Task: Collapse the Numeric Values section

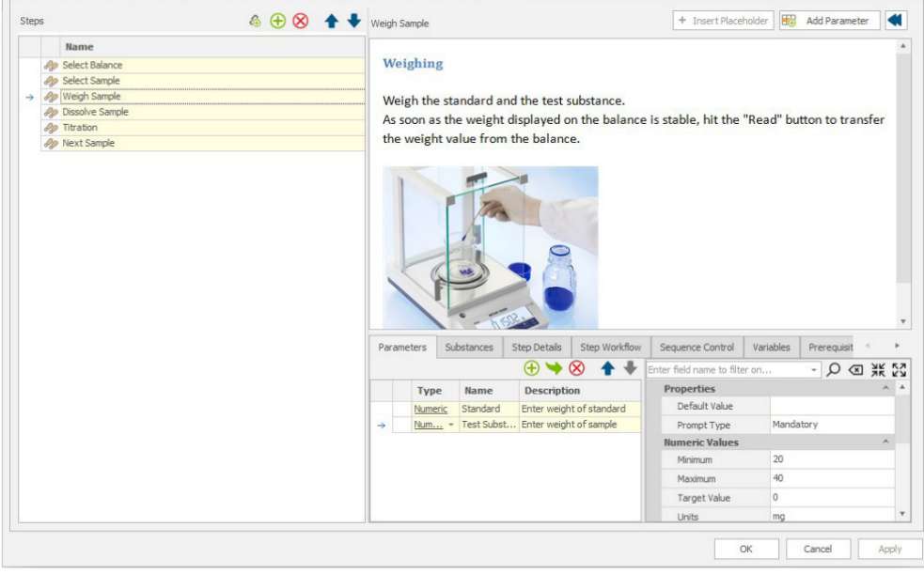Action: (885, 442)
